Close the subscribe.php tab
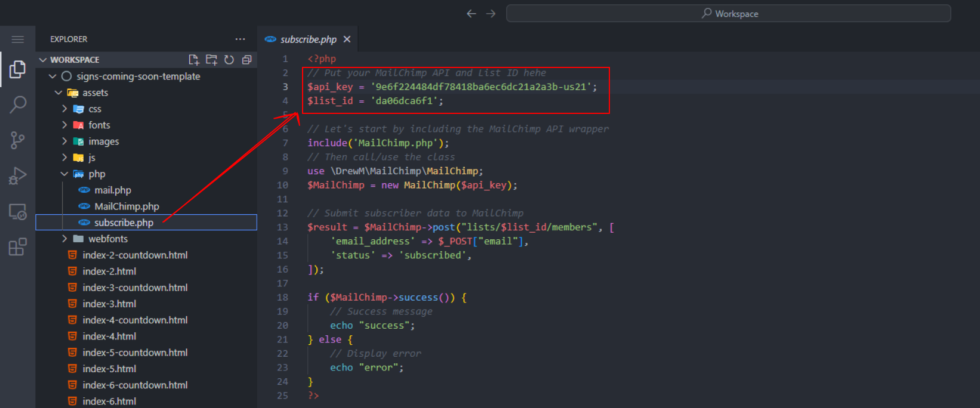Viewport: 980px width, 408px height. (347, 39)
